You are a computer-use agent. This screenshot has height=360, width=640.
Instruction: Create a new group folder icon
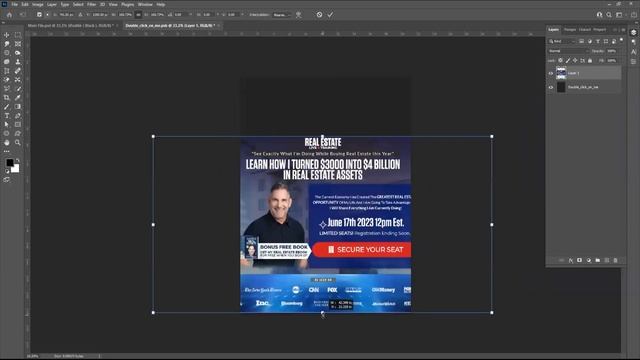click(x=598, y=260)
